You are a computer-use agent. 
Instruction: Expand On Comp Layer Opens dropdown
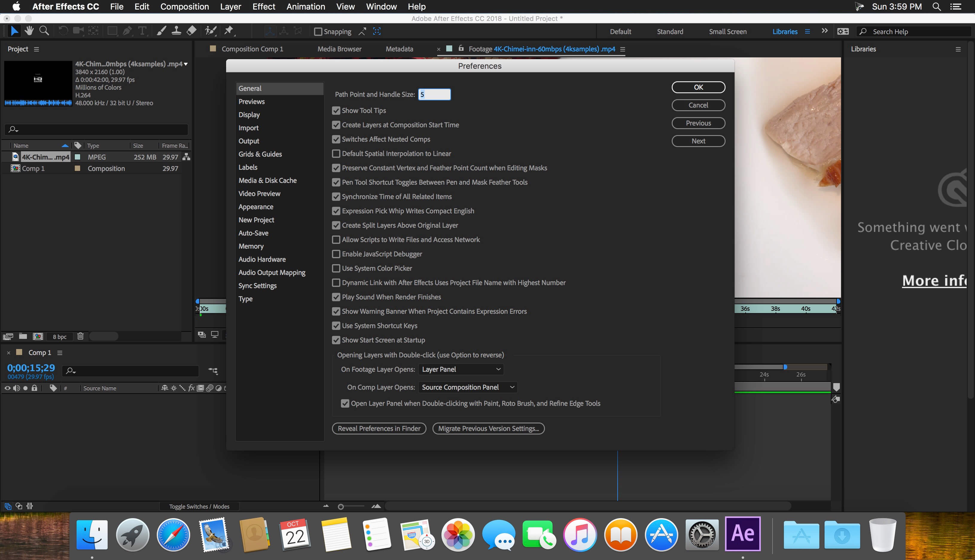467,387
